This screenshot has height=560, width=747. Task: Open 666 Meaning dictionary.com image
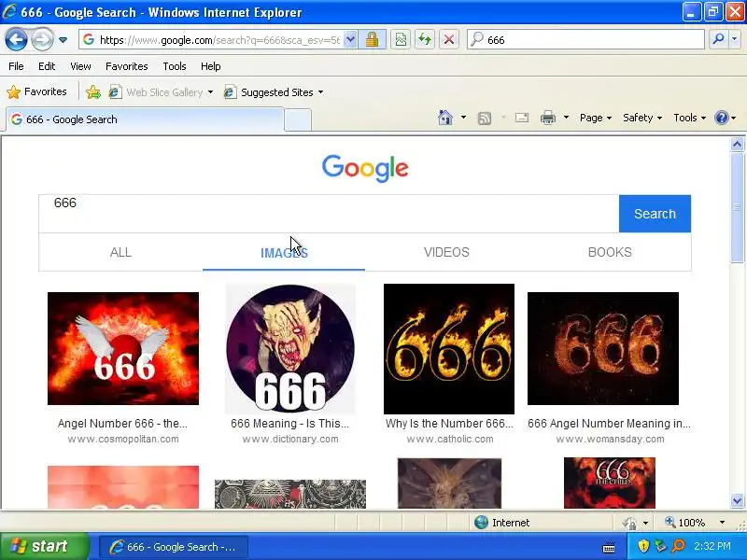click(290, 349)
